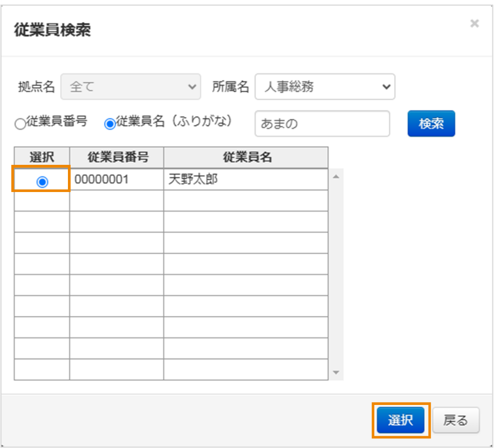The height and width of the screenshot is (448, 497).
Task: Close the 従業員検索 dialog with the X
Action: pos(474,24)
